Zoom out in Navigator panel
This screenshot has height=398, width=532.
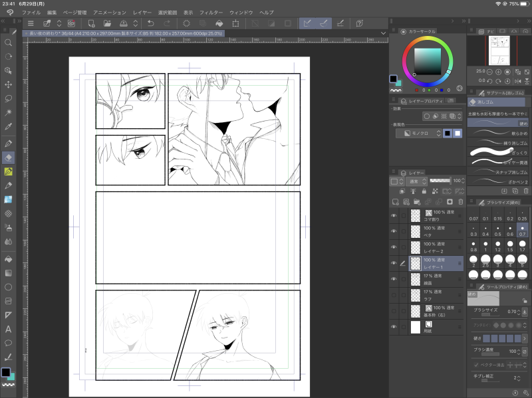point(489,72)
